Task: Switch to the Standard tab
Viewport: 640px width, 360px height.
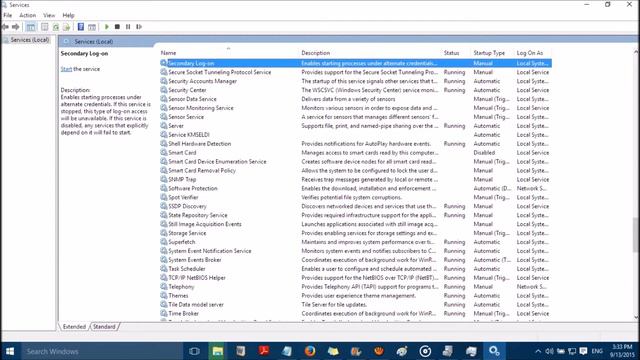Action: pyautogui.click(x=104, y=327)
